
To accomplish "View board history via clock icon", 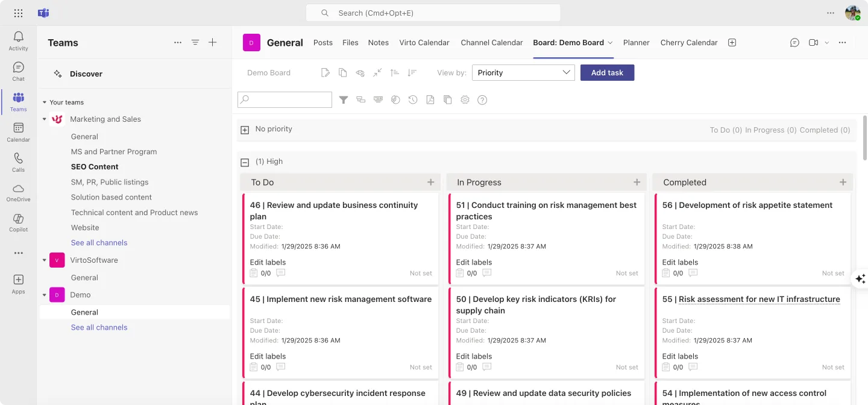I will pos(413,99).
